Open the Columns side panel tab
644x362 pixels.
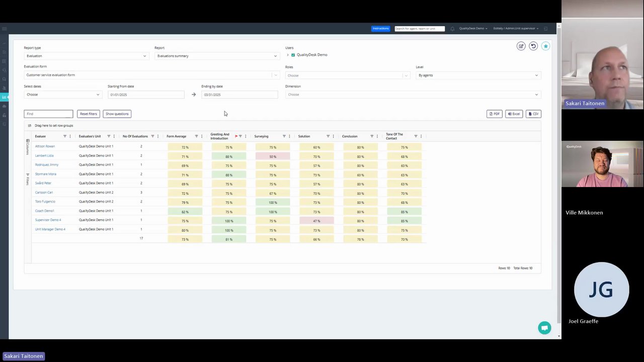coord(28,146)
